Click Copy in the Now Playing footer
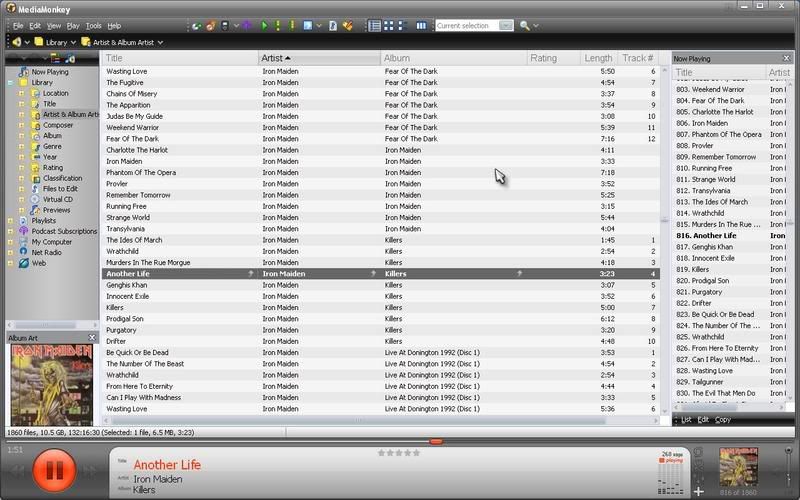The height and width of the screenshot is (500, 800). tap(723, 419)
